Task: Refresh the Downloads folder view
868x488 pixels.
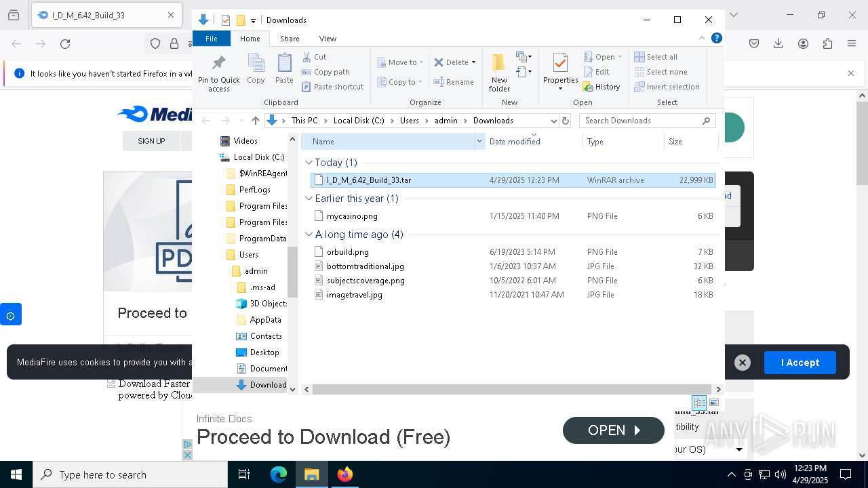Action: [x=566, y=121]
